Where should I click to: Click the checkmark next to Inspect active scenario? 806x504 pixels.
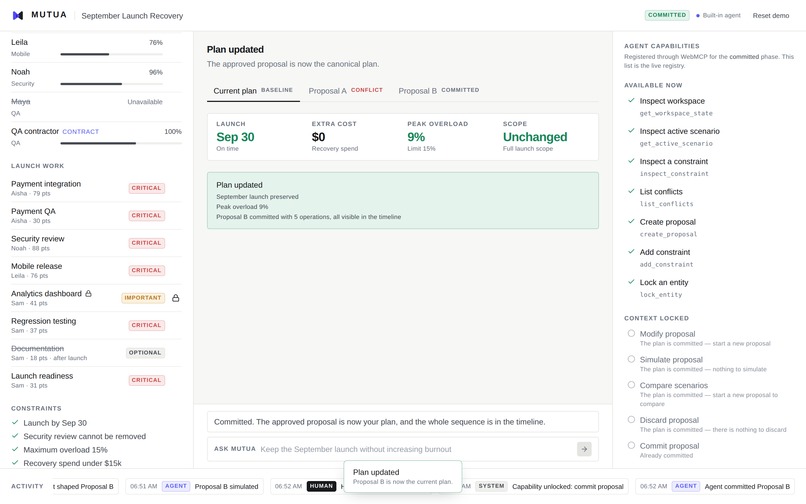[631, 131]
